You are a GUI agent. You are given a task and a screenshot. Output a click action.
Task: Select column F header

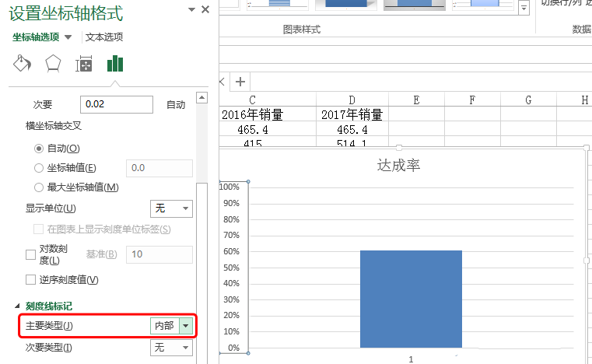coord(472,100)
